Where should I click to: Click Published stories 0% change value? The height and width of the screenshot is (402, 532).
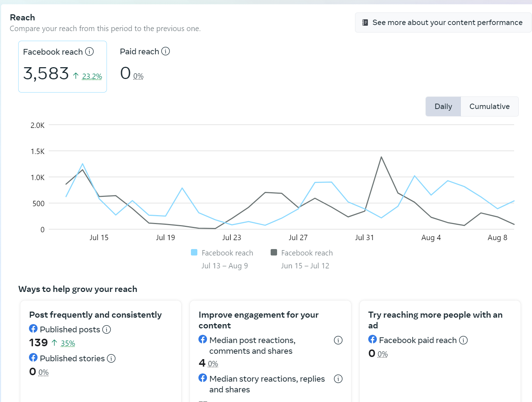point(44,372)
